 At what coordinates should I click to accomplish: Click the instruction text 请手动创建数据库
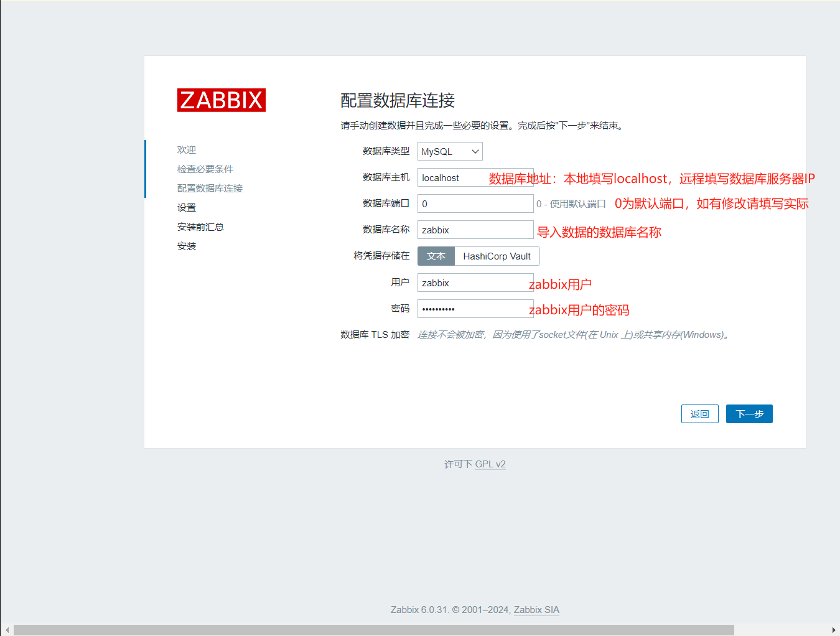click(482, 126)
